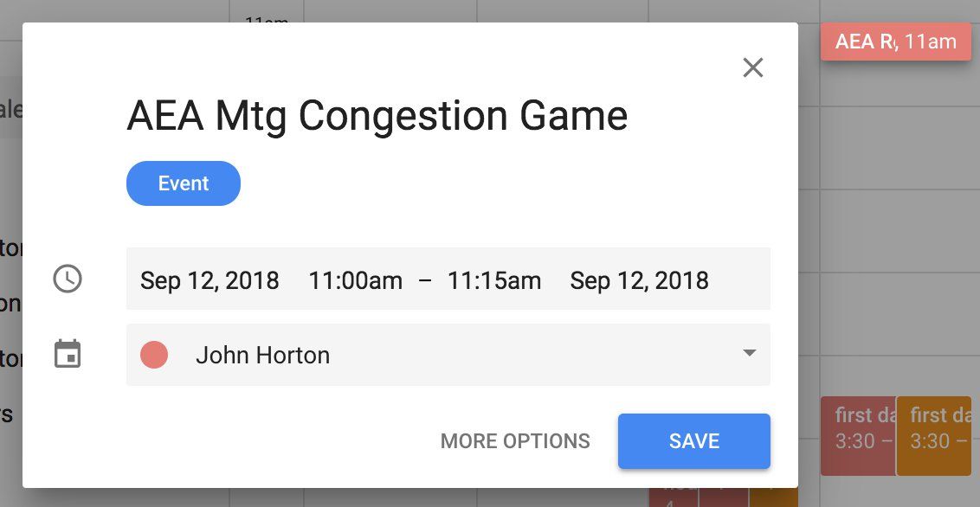Select the John Horton calendar name
Screen dimensions: 980x507
[x=262, y=355]
